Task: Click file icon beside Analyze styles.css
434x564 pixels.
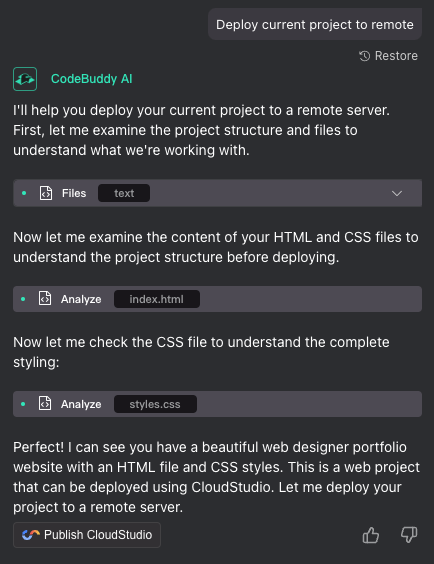Action: point(45,404)
